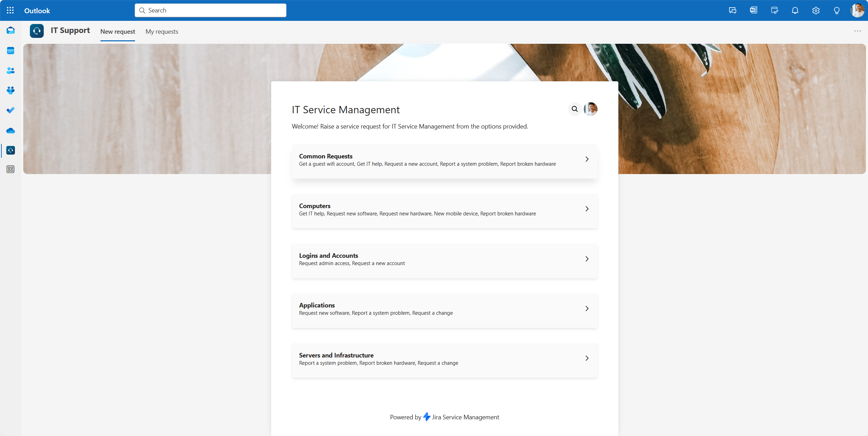
Task: Switch to the My requests tab
Action: click(162, 32)
